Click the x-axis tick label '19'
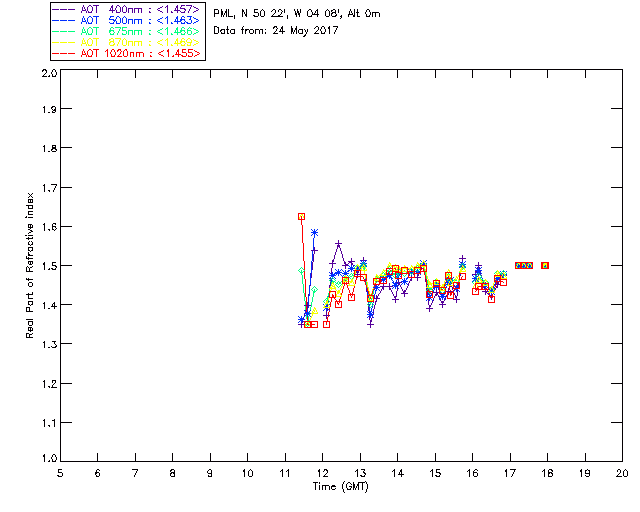This screenshot has height=512, width=640. [x=585, y=473]
